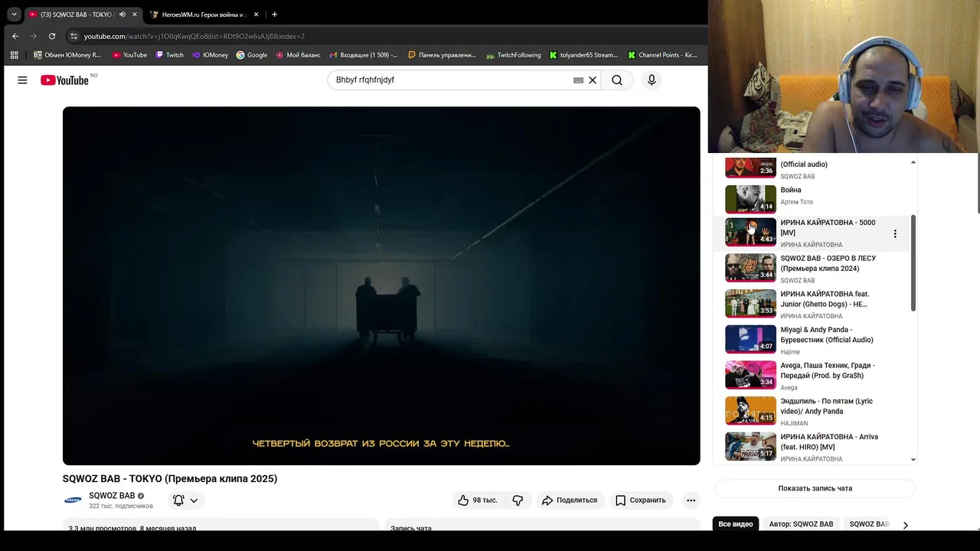Open the notification bell dropdown for SQWOZ BAB
The height and width of the screenshot is (551, 980).
point(185,500)
